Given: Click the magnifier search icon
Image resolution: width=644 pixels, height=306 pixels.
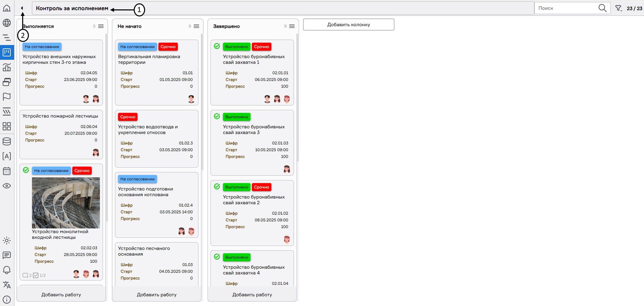Looking at the screenshot, I should pos(602,8).
